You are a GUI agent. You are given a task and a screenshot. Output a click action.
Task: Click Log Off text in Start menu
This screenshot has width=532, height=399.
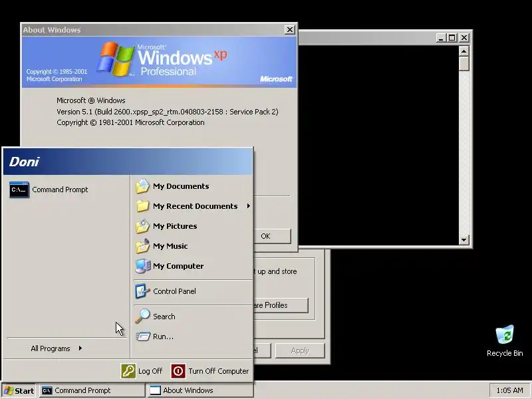click(150, 371)
